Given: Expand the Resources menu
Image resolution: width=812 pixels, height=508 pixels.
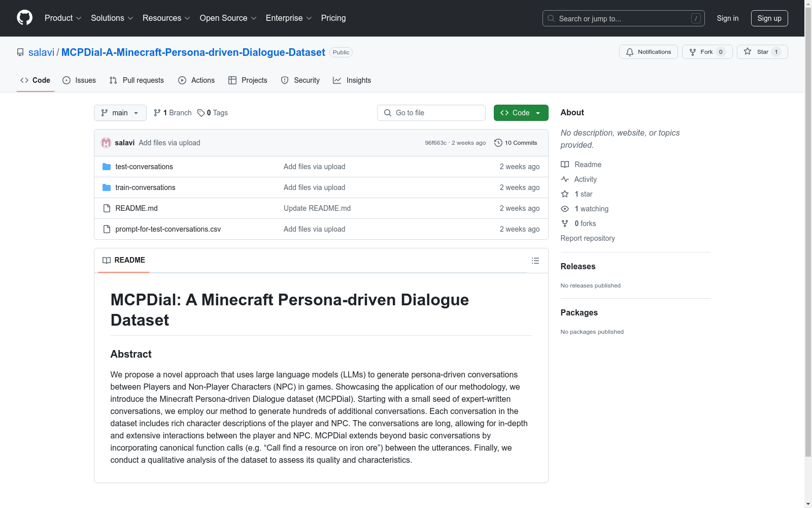Looking at the screenshot, I should coord(166,18).
